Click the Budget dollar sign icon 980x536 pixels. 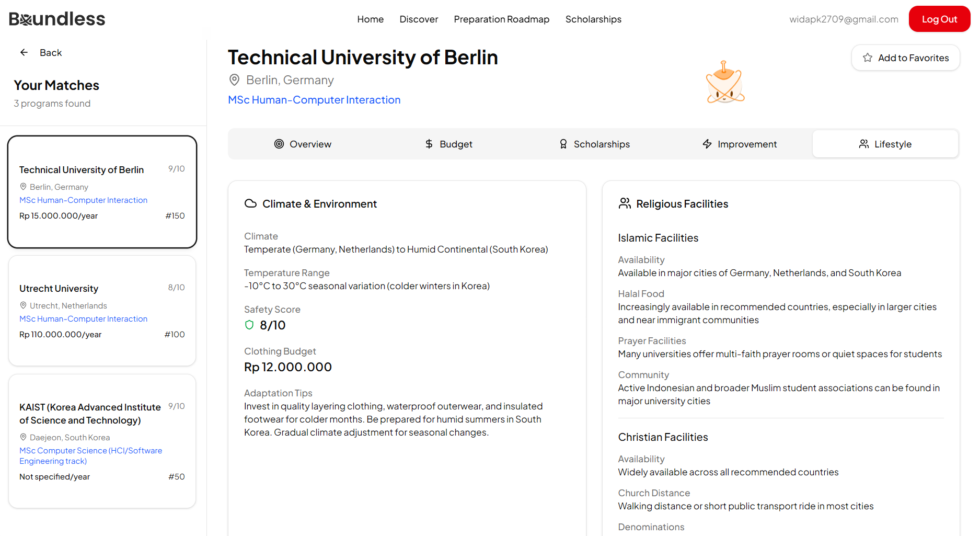pos(429,144)
